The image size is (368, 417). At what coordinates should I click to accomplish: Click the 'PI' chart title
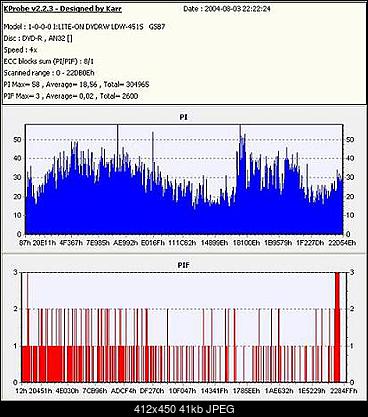[x=183, y=117]
